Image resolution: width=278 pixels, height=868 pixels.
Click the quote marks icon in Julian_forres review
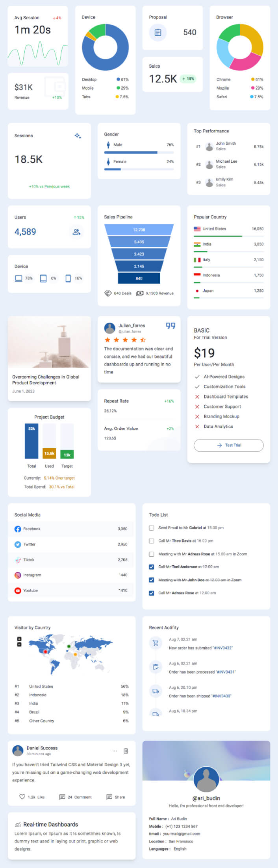pyautogui.click(x=171, y=325)
